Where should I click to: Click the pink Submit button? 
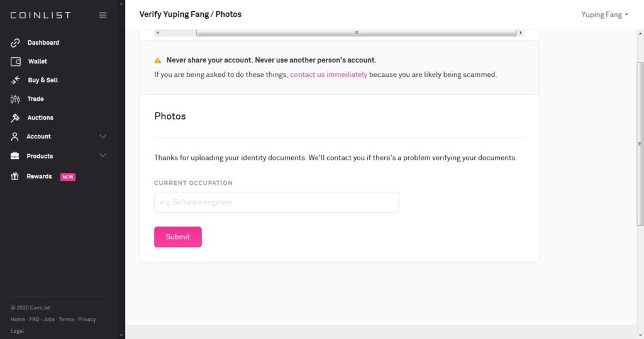tap(178, 237)
